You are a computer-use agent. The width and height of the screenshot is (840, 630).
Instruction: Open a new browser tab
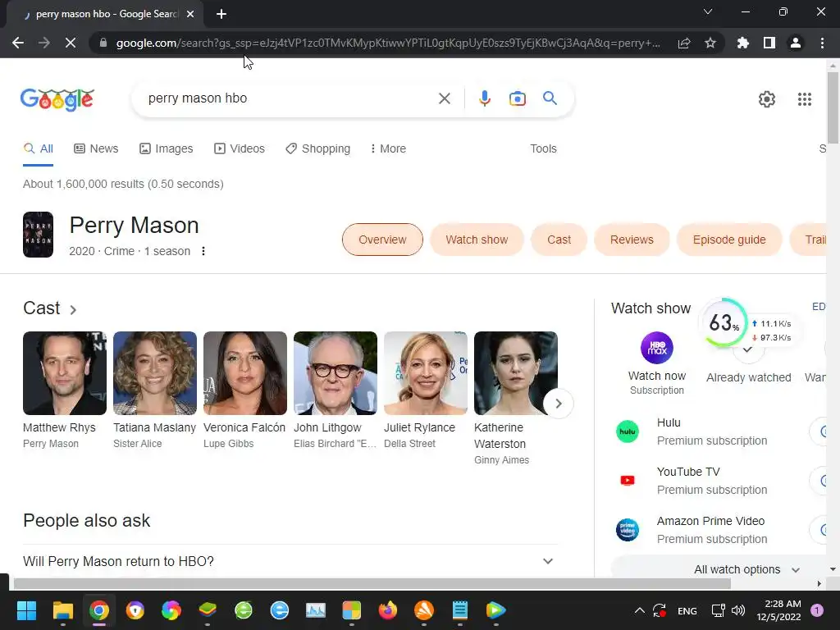click(221, 14)
